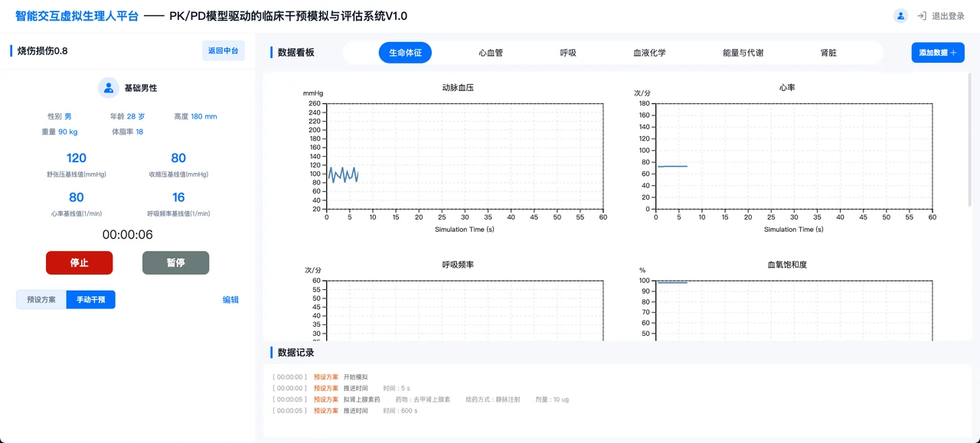Screen dimensions: 980x443
Task: Switch to 能量与代谢 tab
Action: coord(743,53)
